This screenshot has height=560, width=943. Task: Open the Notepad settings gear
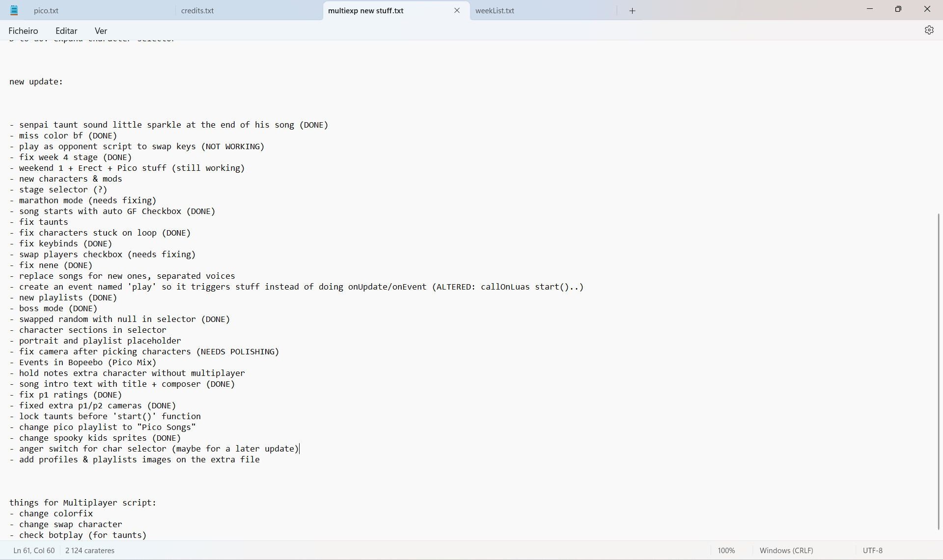(x=929, y=30)
